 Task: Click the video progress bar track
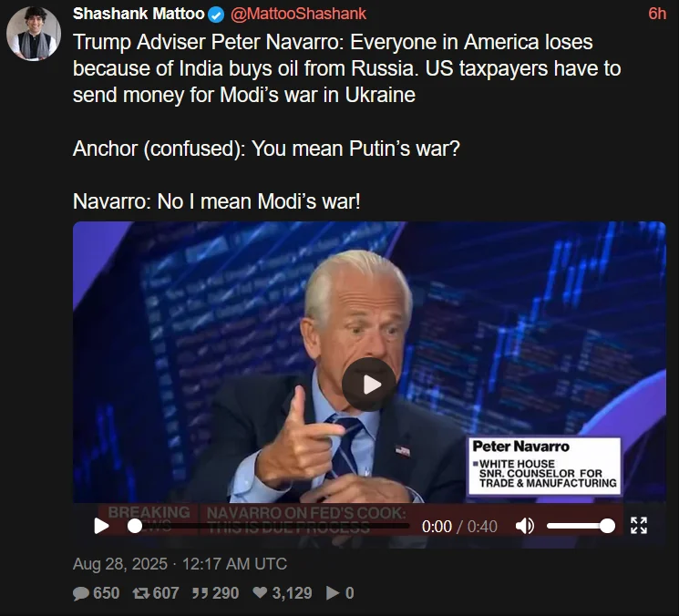tap(269, 526)
